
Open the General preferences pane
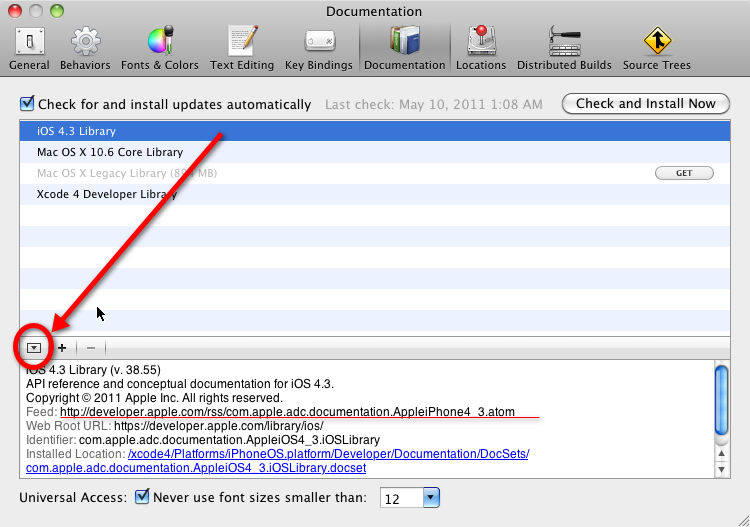[29, 49]
